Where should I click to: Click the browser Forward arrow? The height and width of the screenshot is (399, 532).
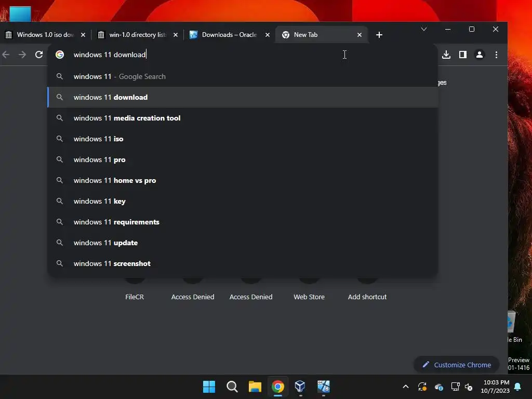[22, 55]
